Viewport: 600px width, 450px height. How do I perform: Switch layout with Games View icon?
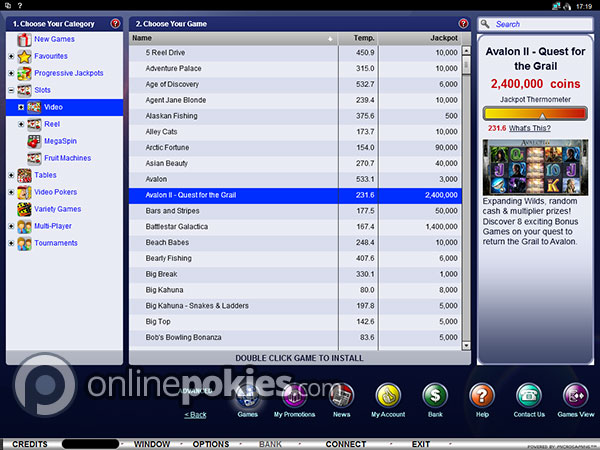[x=576, y=396]
